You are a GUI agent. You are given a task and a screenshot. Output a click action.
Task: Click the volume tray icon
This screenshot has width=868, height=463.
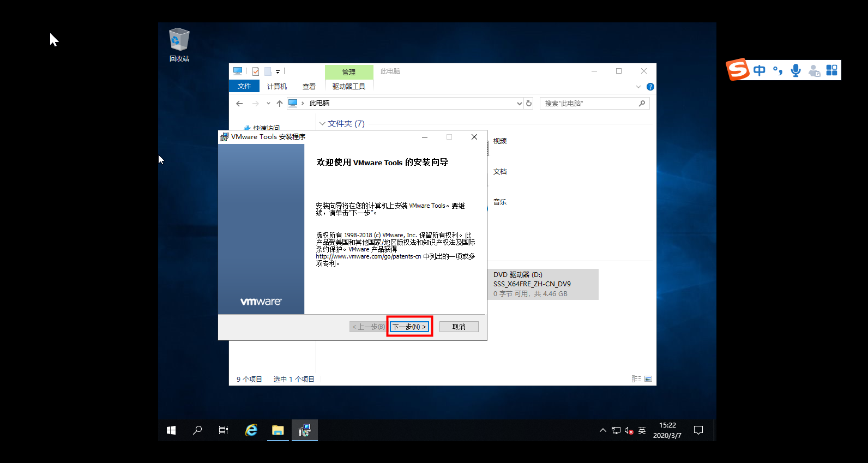(629, 430)
